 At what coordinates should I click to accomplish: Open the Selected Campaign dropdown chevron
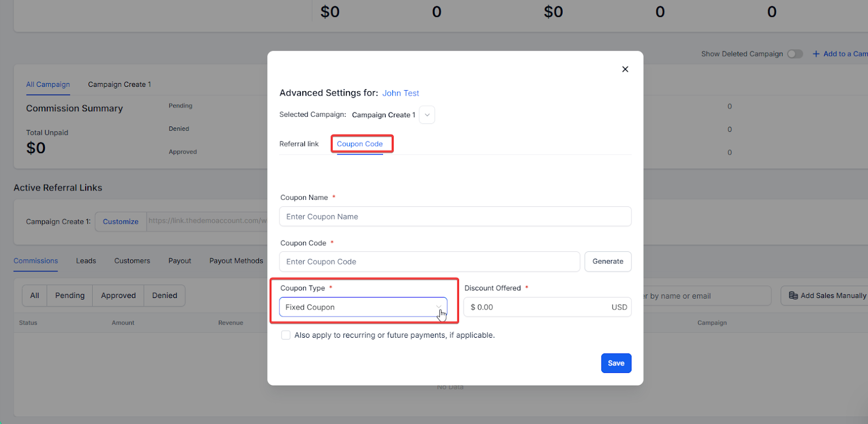[427, 115]
